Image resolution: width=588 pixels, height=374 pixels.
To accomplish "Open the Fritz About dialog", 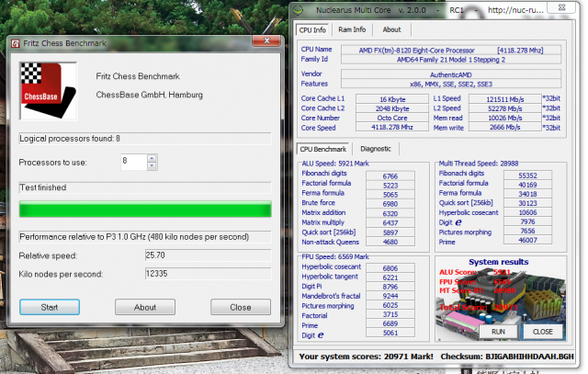I will [145, 307].
